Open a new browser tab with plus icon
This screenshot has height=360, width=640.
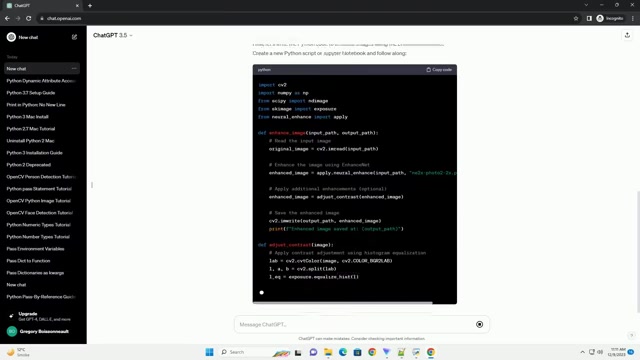[90, 6]
